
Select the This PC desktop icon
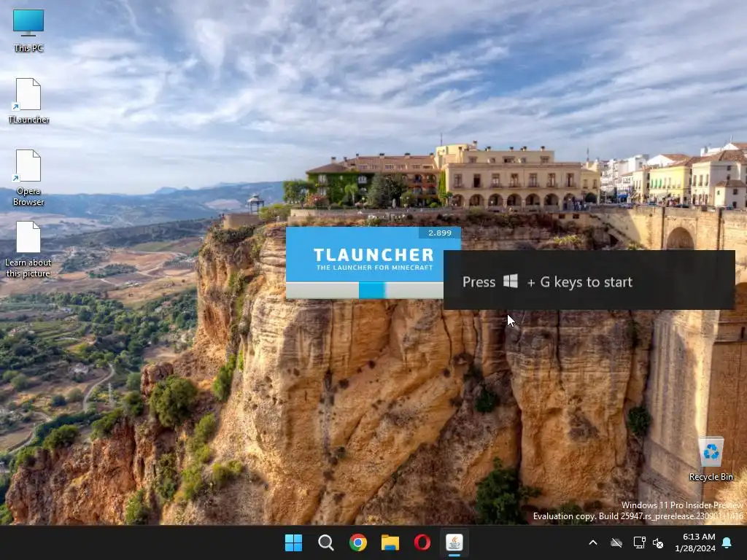28,30
